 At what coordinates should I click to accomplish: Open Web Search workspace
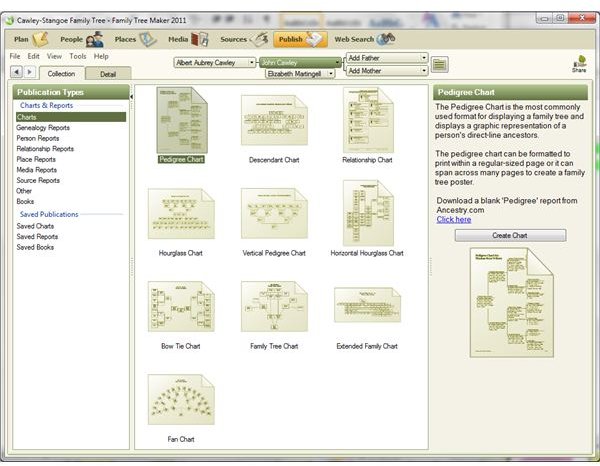coord(365,39)
